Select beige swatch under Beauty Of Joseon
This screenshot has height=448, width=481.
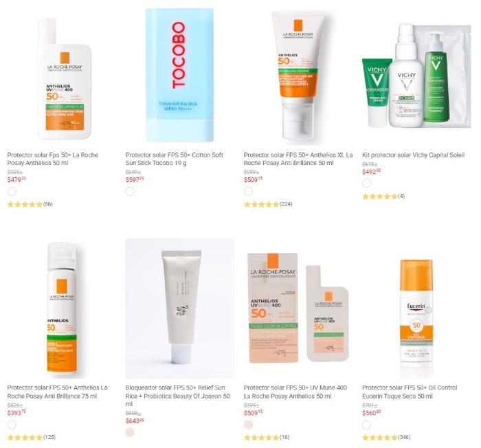point(130,433)
